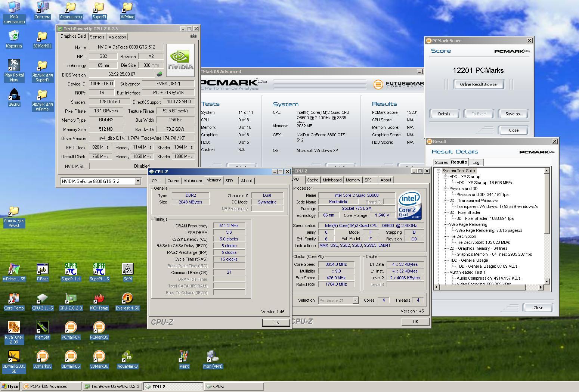Click Пуск start button
579x392 pixels.
tap(10, 386)
